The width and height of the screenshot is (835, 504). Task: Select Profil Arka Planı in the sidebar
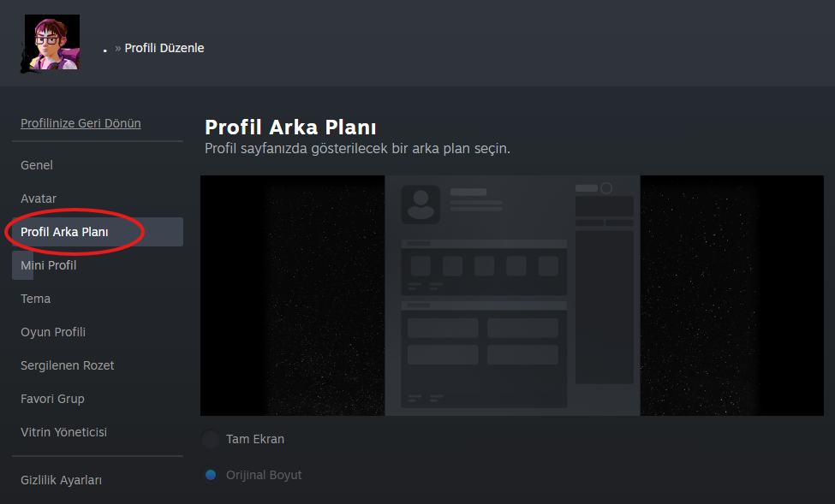pyautogui.click(x=98, y=232)
